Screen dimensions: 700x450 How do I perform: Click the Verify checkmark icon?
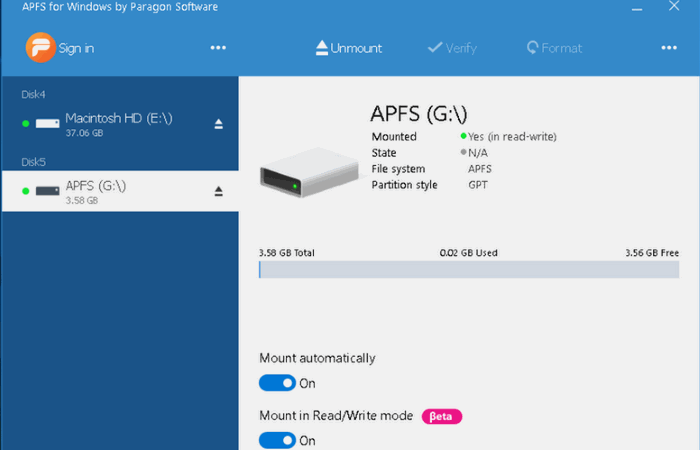coord(435,47)
